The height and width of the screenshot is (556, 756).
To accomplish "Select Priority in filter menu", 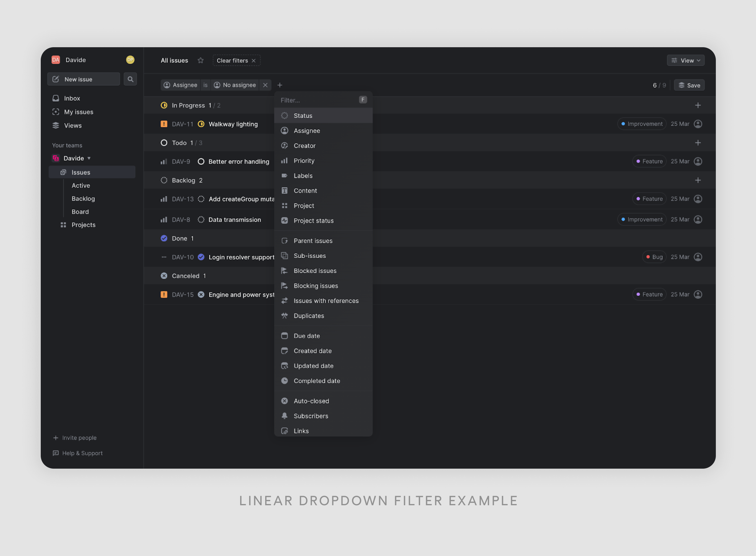I will click(x=304, y=161).
